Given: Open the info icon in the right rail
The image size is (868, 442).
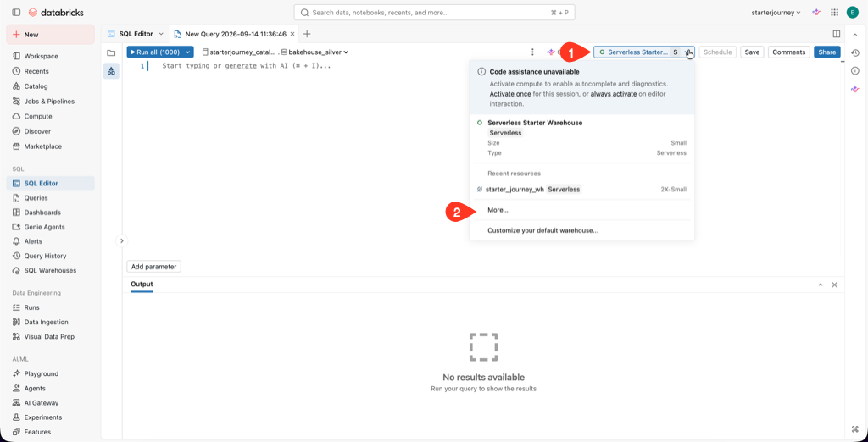Looking at the screenshot, I should [x=854, y=70].
